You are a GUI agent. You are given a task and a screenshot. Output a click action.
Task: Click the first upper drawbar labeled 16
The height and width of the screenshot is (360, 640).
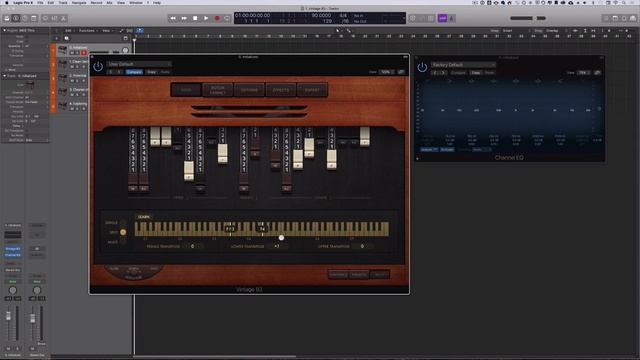pos(133,188)
